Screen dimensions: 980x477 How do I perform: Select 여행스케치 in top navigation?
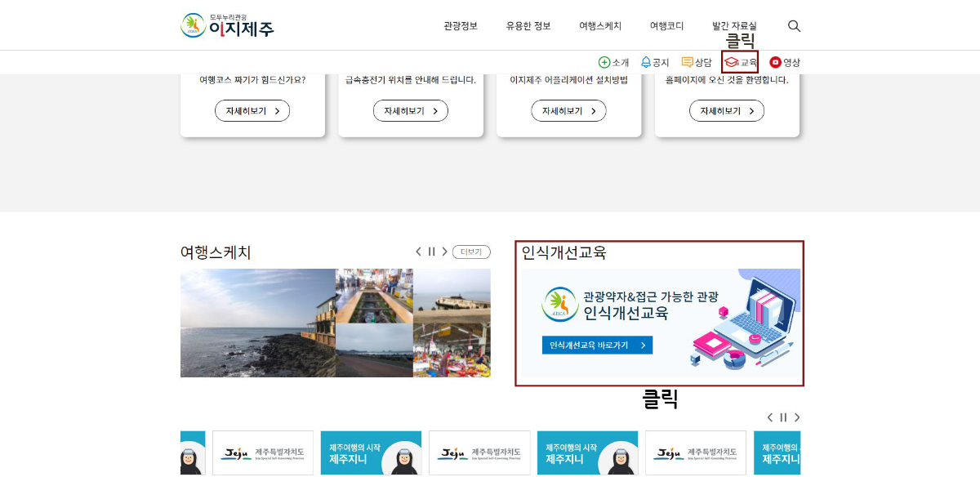600,26
